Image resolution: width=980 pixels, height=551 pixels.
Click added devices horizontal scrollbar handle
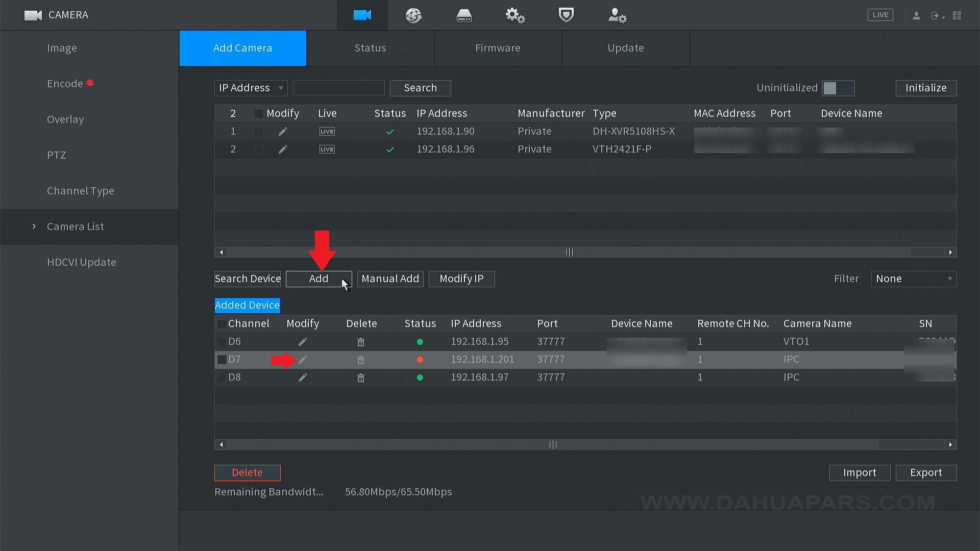coord(553,445)
